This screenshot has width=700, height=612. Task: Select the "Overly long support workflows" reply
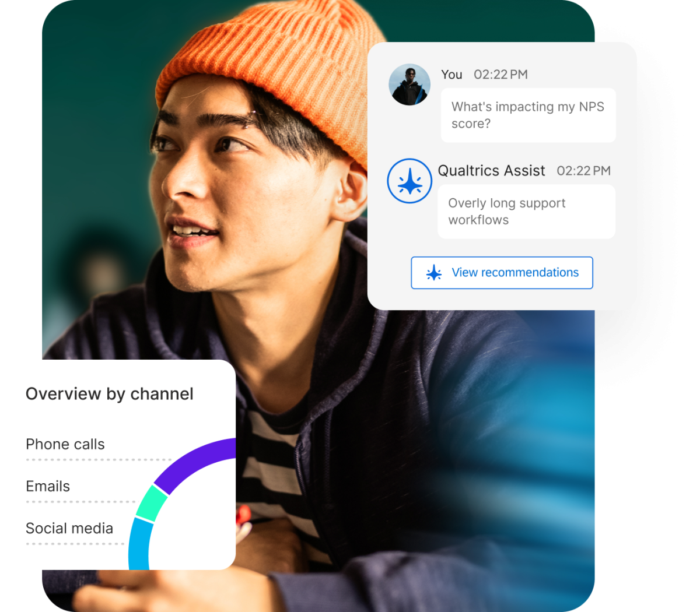[526, 212]
